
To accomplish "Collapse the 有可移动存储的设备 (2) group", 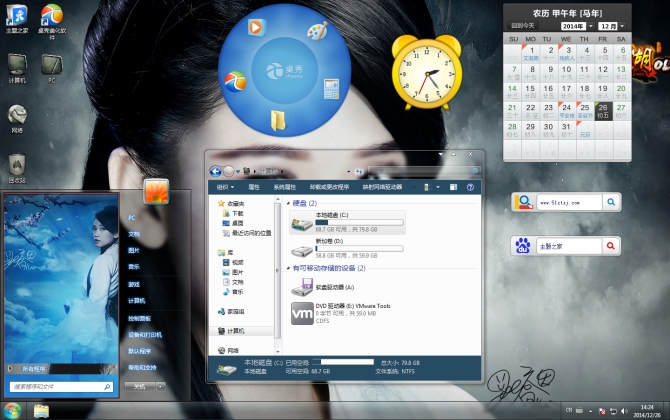I will 288,269.
